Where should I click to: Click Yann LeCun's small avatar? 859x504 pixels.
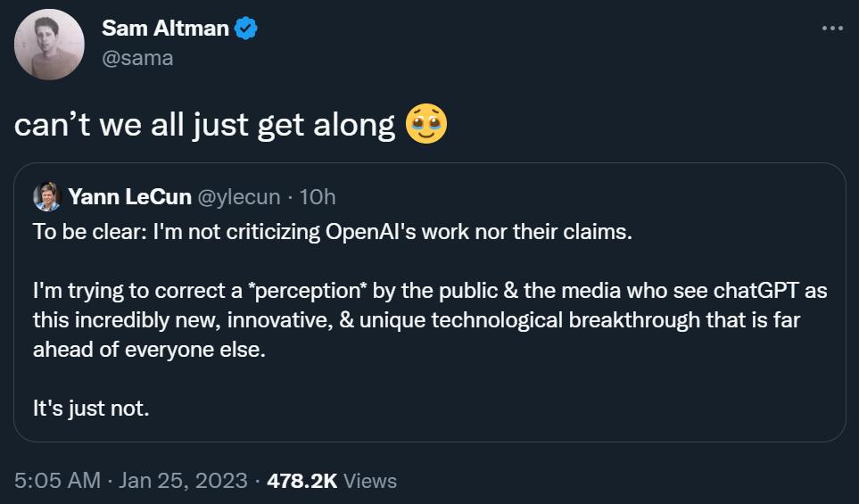(45, 197)
